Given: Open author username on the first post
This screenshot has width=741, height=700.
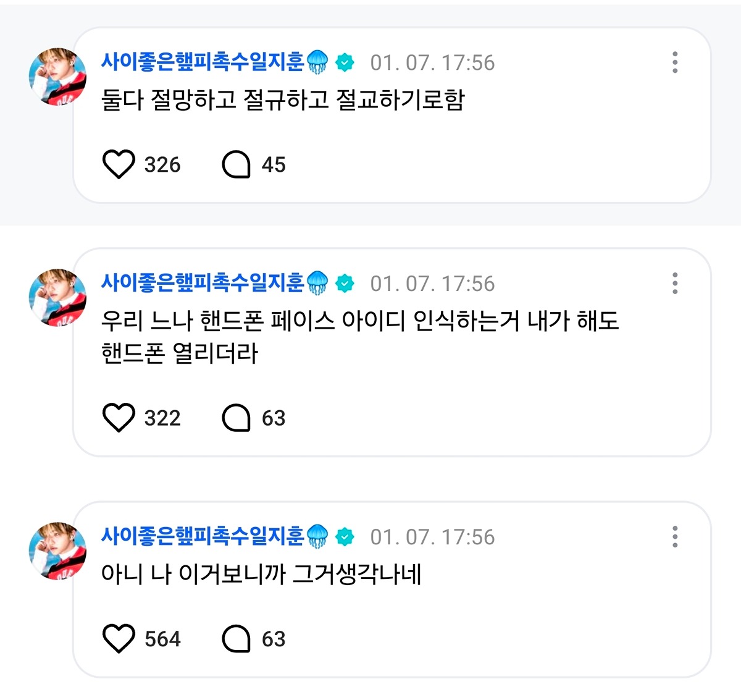Looking at the screenshot, I should (203, 62).
